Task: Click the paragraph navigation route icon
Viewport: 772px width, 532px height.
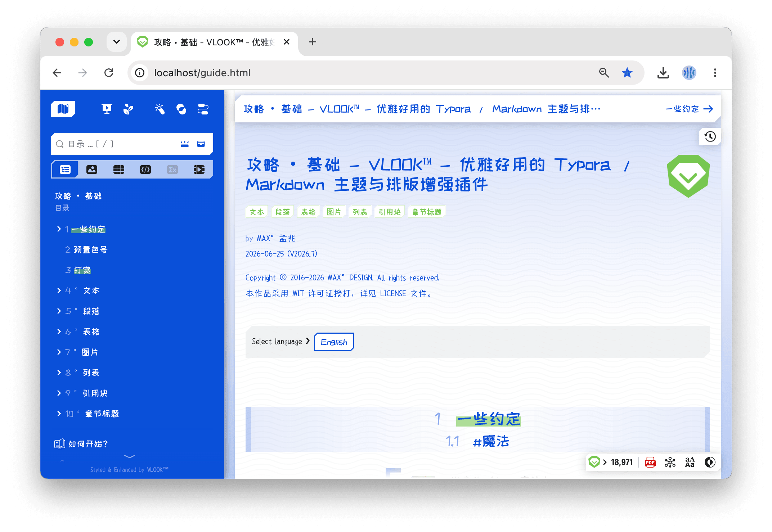Action: tap(203, 109)
